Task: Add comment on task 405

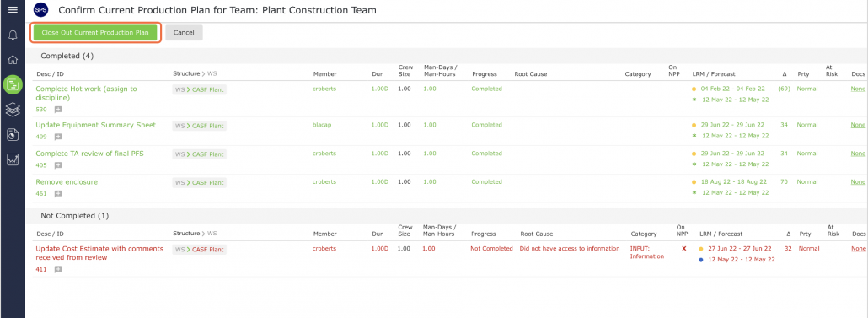Action: coord(58,165)
